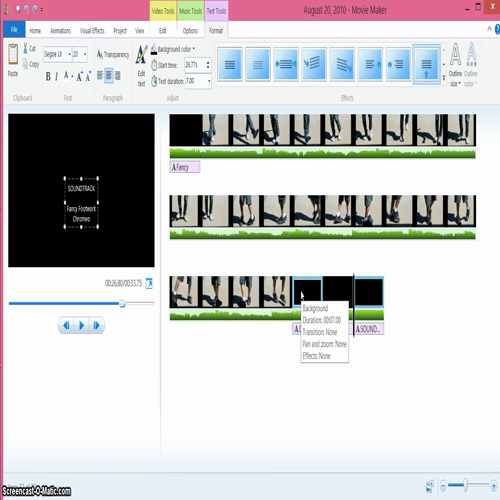
Task: Select the fly-in-left text effect thumbnail
Action: pyautogui.click(x=398, y=64)
